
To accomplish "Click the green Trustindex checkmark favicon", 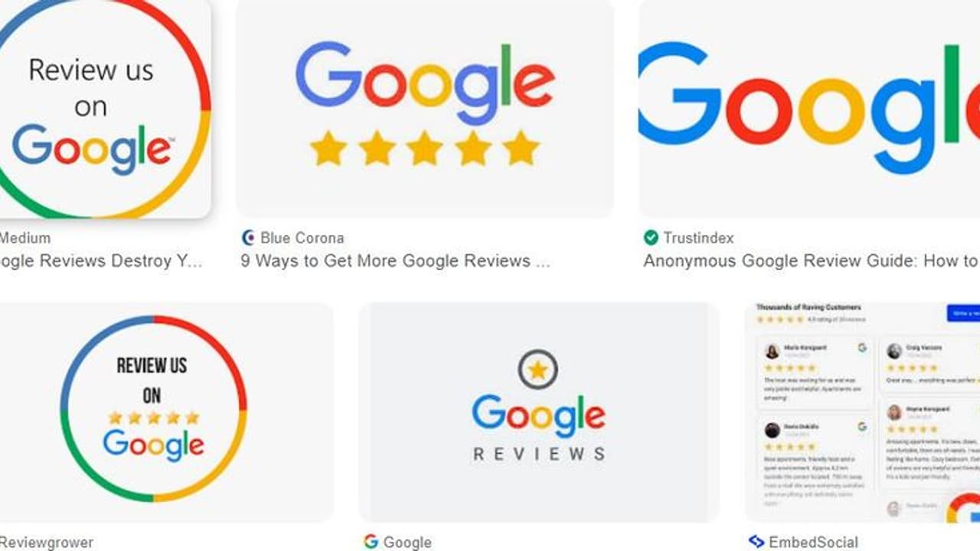I will coord(651,238).
